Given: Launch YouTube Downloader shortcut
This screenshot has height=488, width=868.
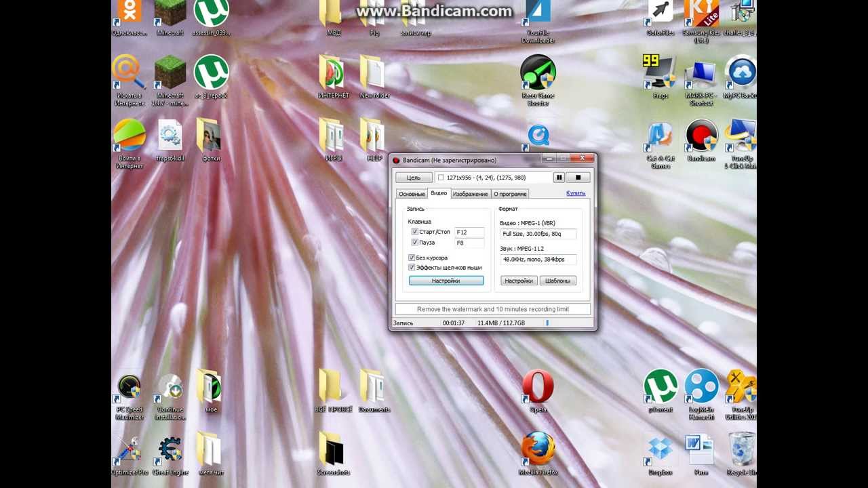Looking at the screenshot, I should click(x=538, y=22).
